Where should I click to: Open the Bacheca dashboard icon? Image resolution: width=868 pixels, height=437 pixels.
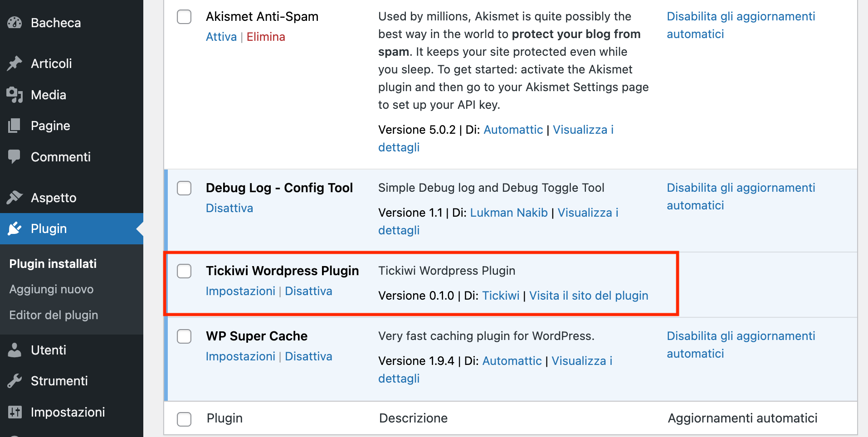(15, 22)
